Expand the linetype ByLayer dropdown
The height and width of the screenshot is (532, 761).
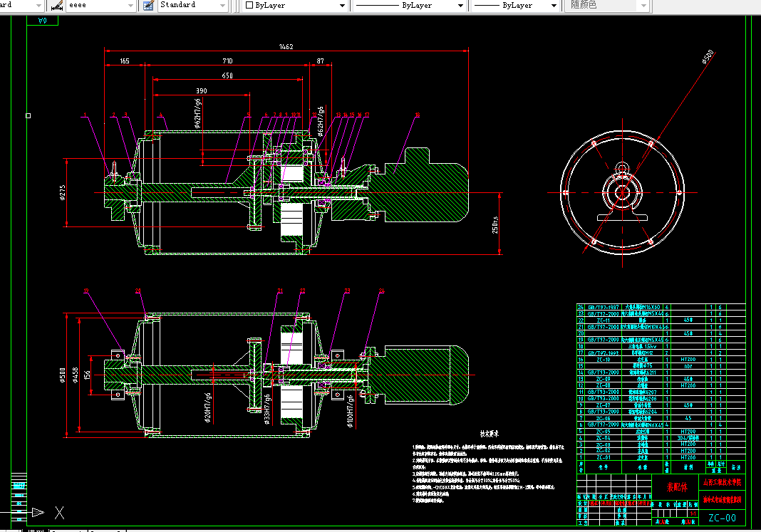462,6
